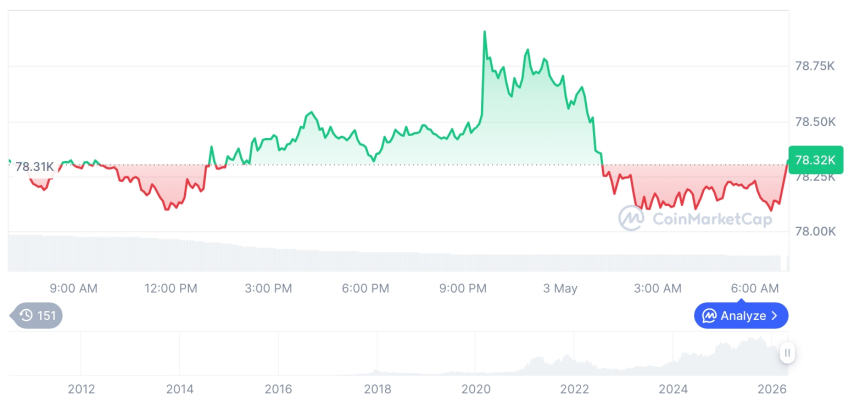This screenshot has height=401, width=860.
Task: Click the 9:00 PM time axis label
Action: point(462,288)
